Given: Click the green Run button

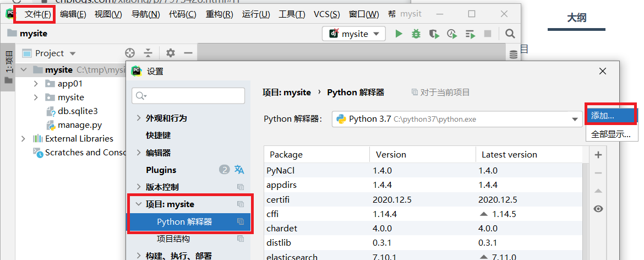Looking at the screenshot, I should pyautogui.click(x=399, y=34).
